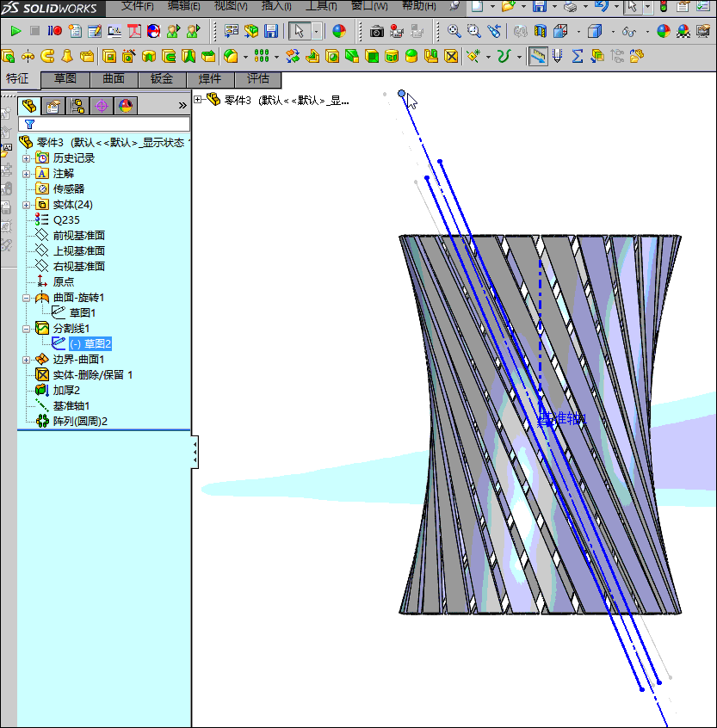Image resolution: width=717 pixels, height=728 pixels.
Task: Click the Delete Body X icon
Action: click(x=451, y=56)
